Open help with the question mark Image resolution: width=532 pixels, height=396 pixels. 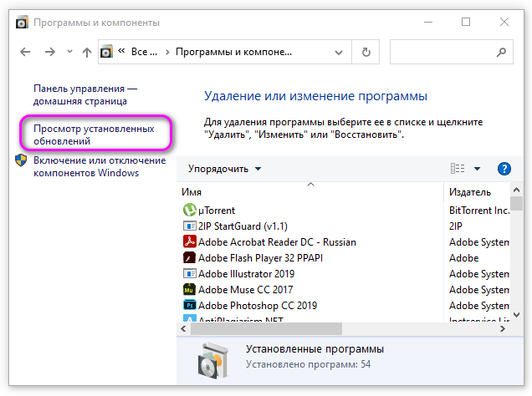coord(504,169)
